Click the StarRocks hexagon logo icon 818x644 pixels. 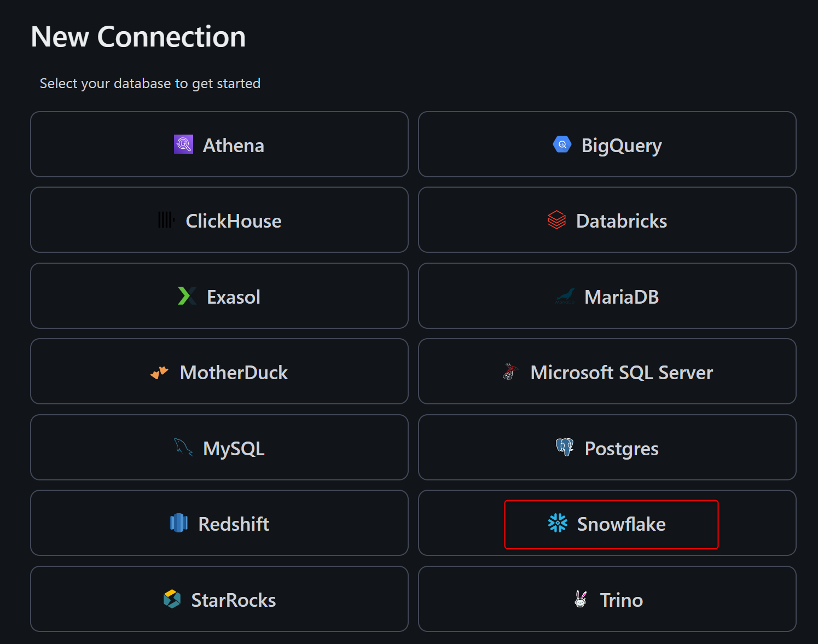172,599
